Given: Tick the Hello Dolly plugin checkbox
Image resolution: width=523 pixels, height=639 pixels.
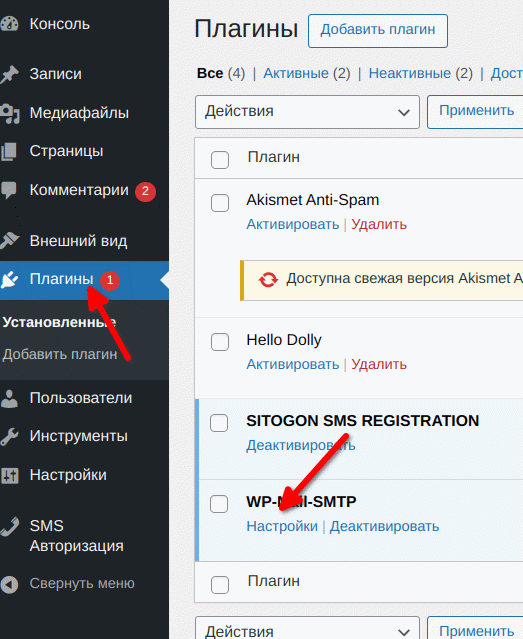Looking at the screenshot, I should click(220, 342).
